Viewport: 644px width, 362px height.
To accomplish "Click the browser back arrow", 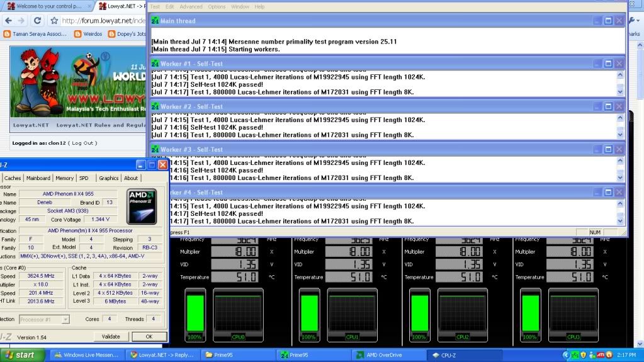I will [9, 20].
